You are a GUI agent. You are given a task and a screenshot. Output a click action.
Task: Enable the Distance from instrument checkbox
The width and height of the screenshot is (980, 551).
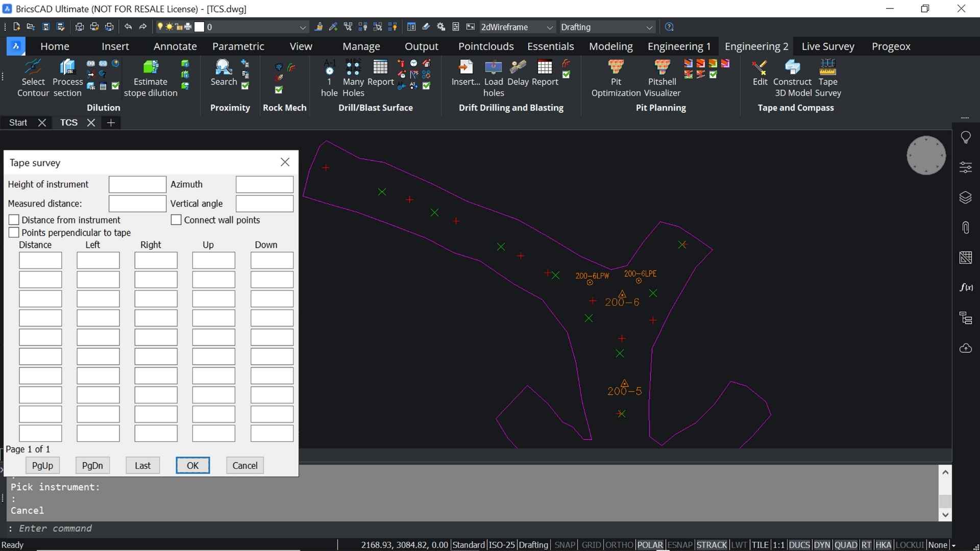(x=14, y=220)
